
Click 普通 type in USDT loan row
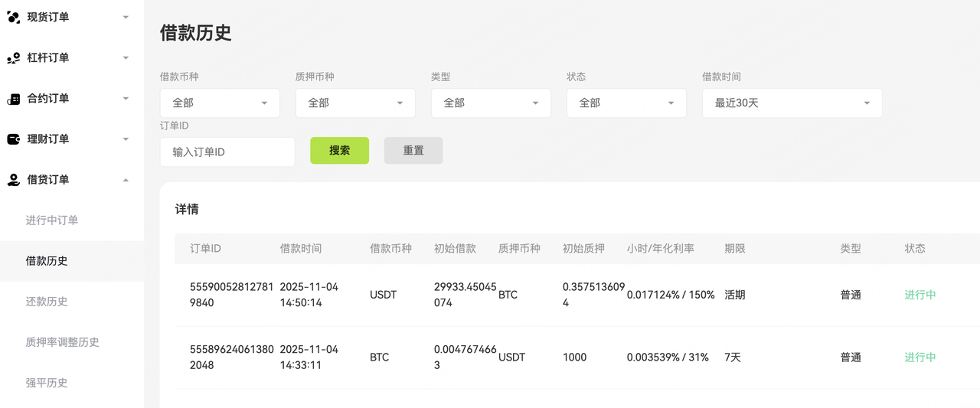coord(851,295)
